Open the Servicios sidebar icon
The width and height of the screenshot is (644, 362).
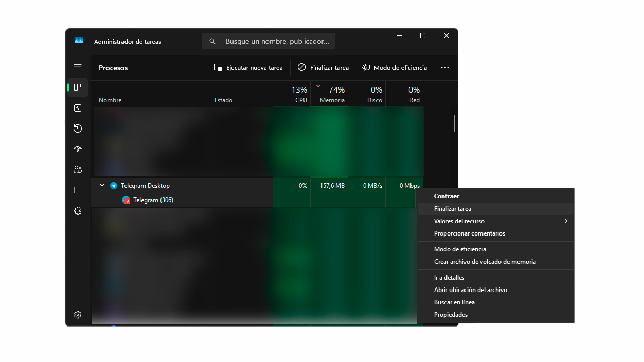[x=78, y=211]
